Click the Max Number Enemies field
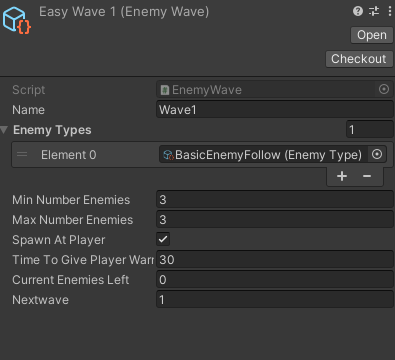 point(275,219)
